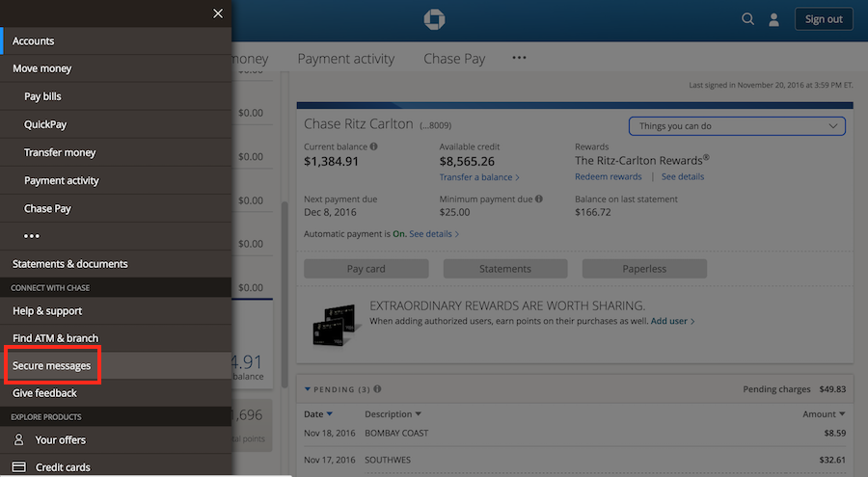Expand the three-dots item in side menu

pyautogui.click(x=32, y=236)
